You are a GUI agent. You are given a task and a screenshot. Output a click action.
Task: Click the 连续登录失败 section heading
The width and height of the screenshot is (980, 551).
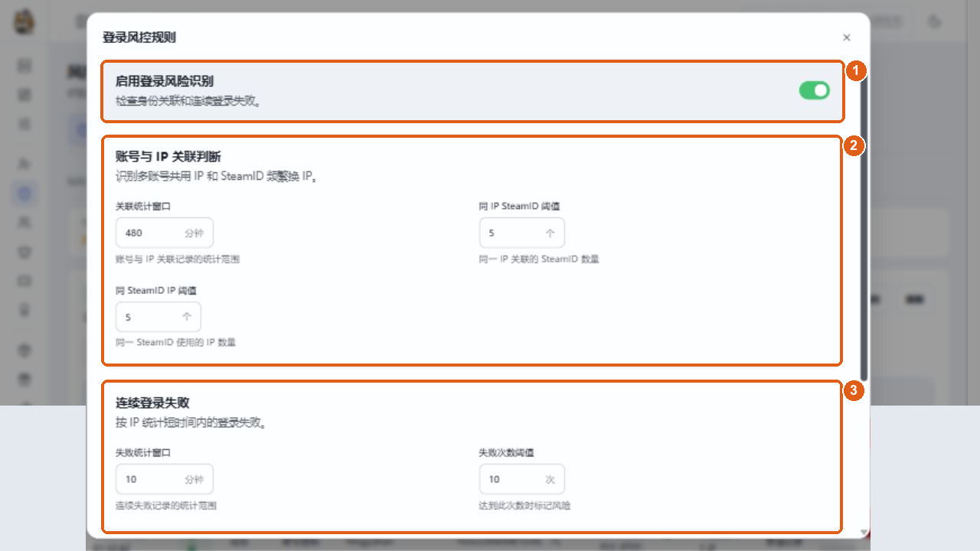(x=152, y=403)
